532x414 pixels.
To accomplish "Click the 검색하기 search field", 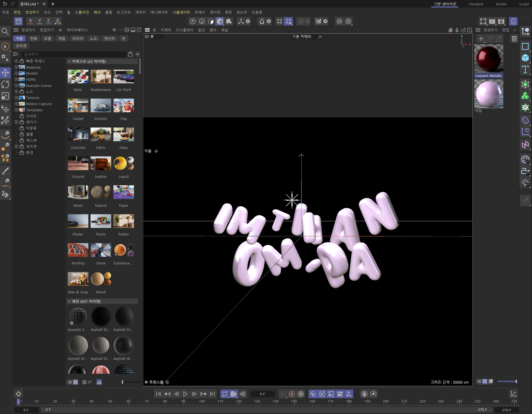I will click(x=74, y=54).
